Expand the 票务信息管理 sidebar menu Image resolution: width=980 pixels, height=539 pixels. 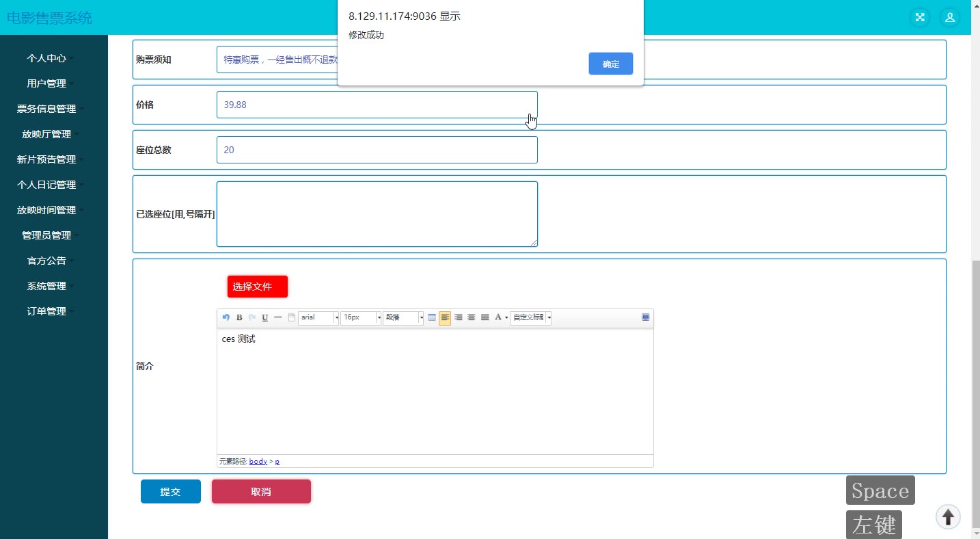coord(51,109)
